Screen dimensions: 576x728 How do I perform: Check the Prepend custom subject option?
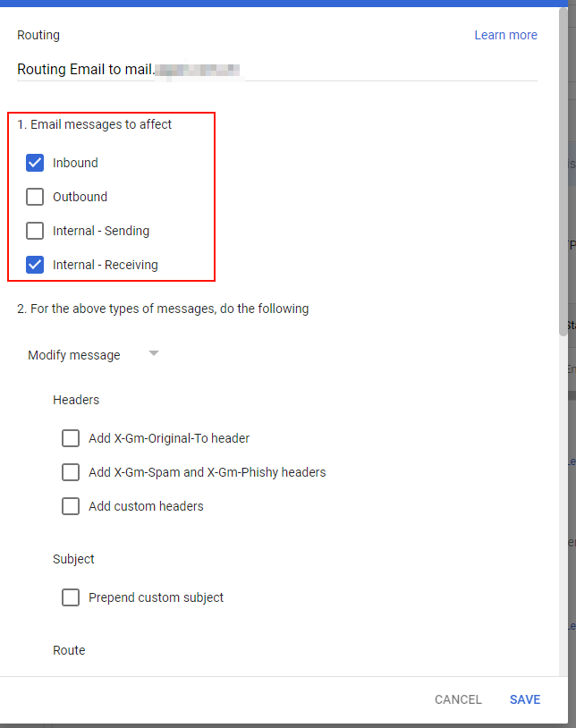[x=71, y=597]
